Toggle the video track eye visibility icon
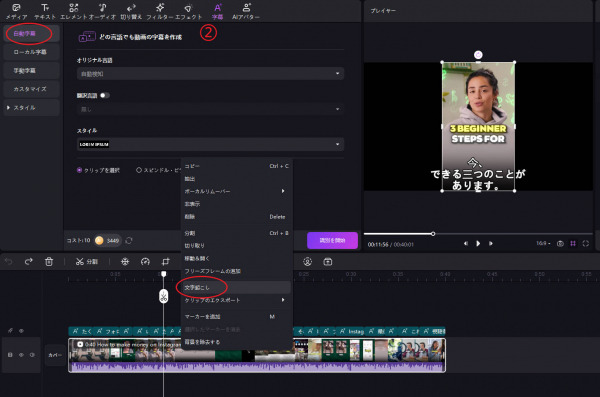The width and height of the screenshot is (600, 397). point(21,355)
